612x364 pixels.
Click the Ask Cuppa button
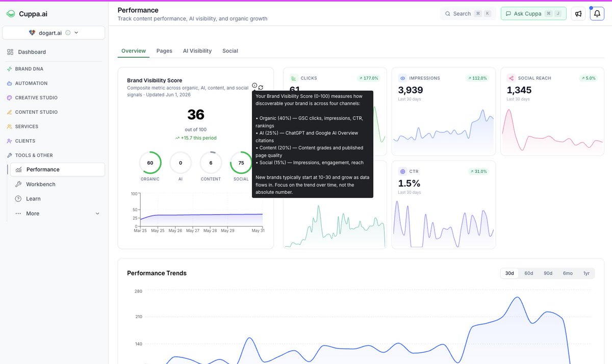tap(533, 14)
